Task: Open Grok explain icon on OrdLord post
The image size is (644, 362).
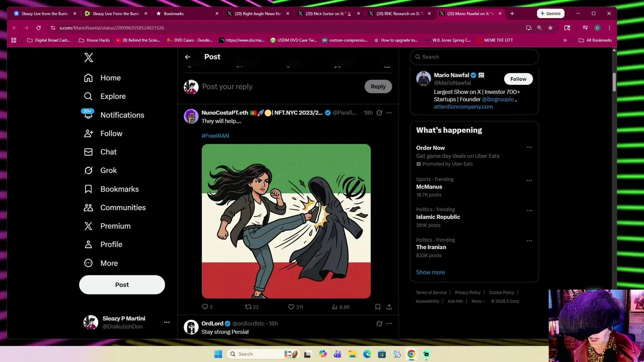Action: 379,323
